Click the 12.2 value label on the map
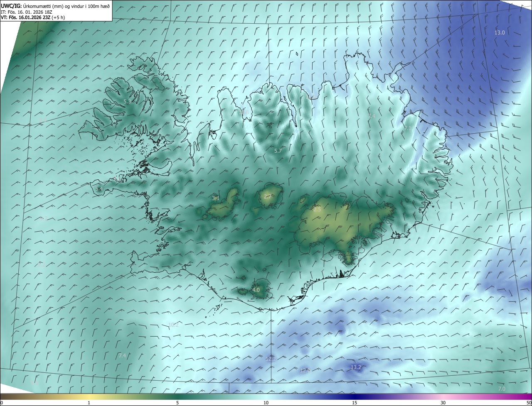The height and width of the screenshot is (406, 532). click(x=270, y=358)
